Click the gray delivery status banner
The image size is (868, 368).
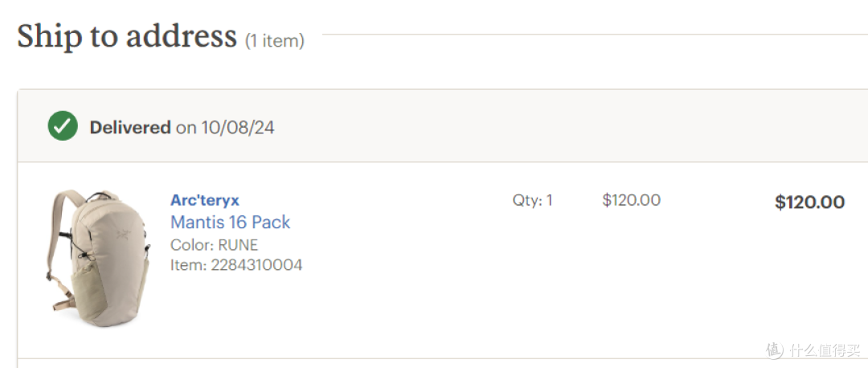pos(442,126)
